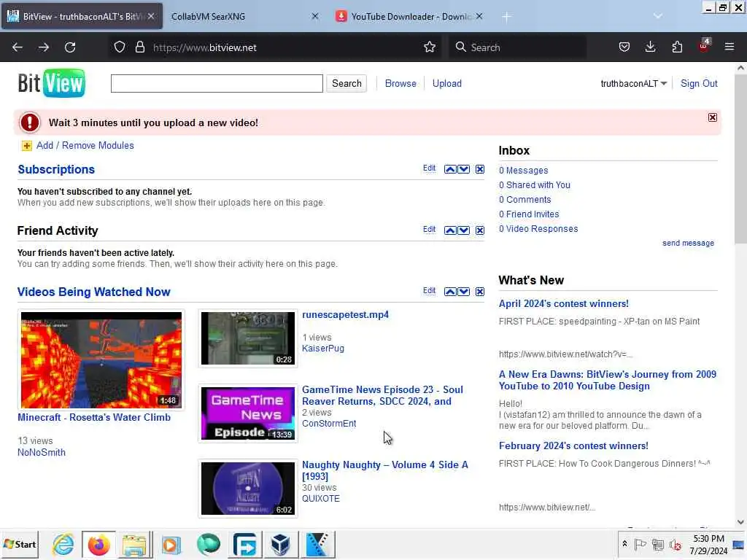Click the uBlock extension icon with badge
The height and width of the screenshot is (560, 747).
pyautogui.click(x=704, y=46)
